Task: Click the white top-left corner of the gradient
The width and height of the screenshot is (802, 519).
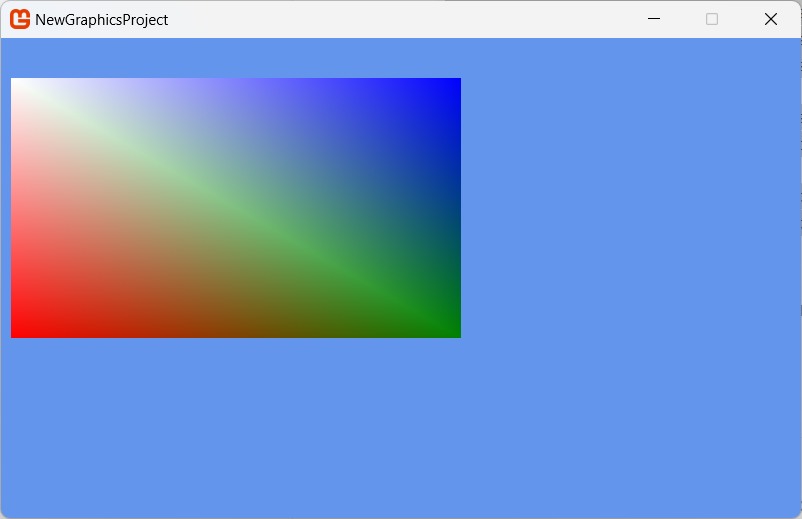Action: 15,82
